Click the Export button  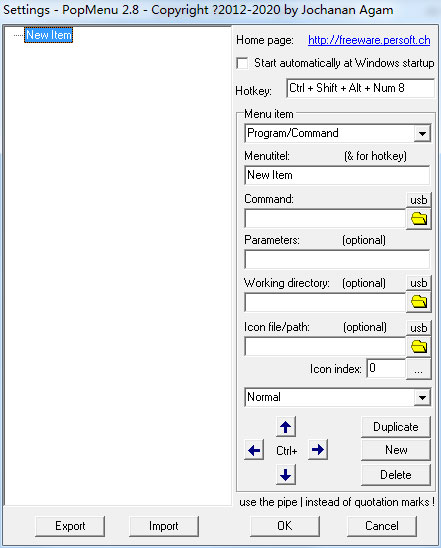(70, 526)
